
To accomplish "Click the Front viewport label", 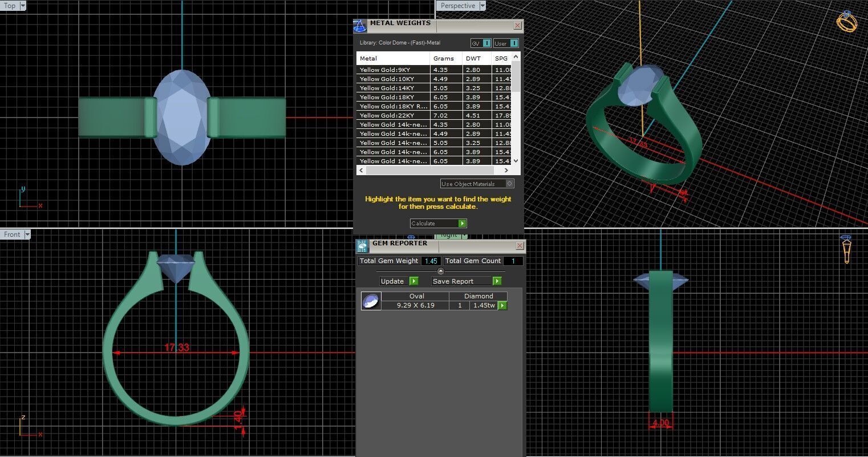I will pyautogui.click(x=12, y=234).
